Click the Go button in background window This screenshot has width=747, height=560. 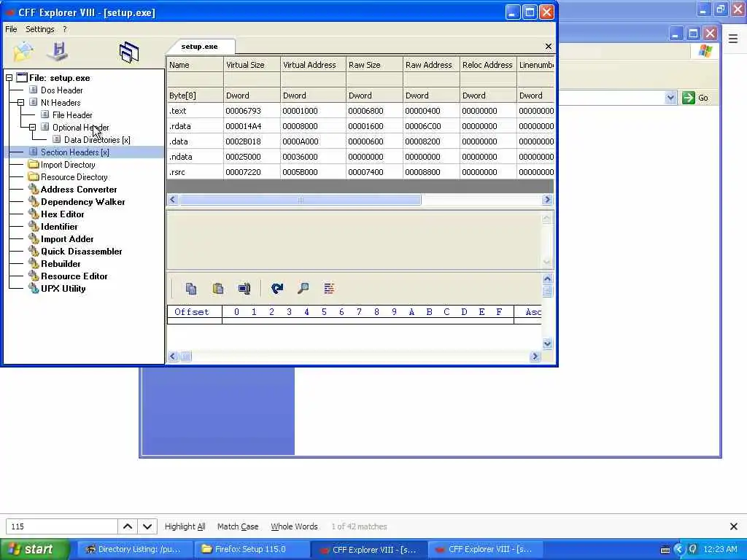click(x=695, y=98)
